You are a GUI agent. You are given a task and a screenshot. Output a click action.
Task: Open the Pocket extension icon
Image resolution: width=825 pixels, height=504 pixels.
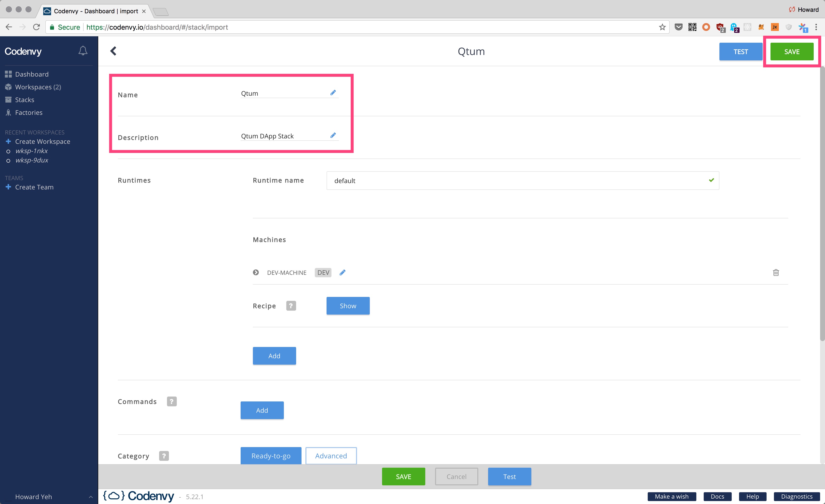(678, 27)
